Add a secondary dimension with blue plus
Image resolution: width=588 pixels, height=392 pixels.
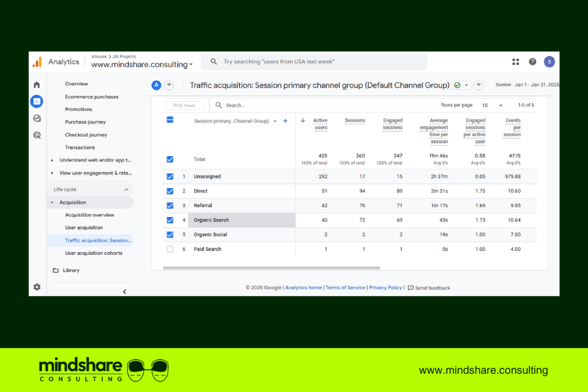click(x=286, y=121)
